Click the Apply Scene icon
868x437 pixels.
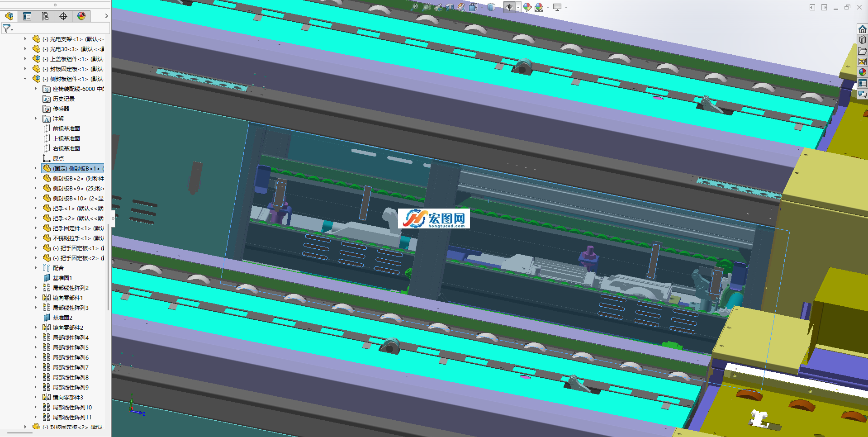click(x=539, y=7)
